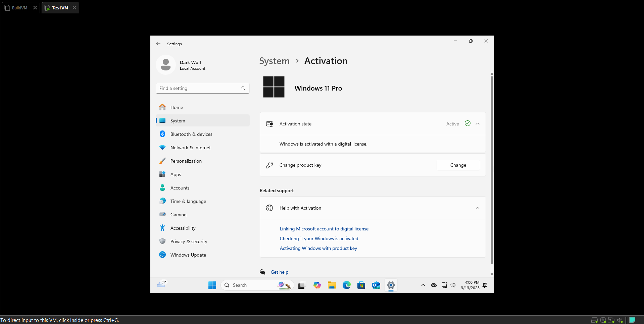Open the clock and date 4:00 PM
The height and width of the screenshot is (324, 644).
470,285
